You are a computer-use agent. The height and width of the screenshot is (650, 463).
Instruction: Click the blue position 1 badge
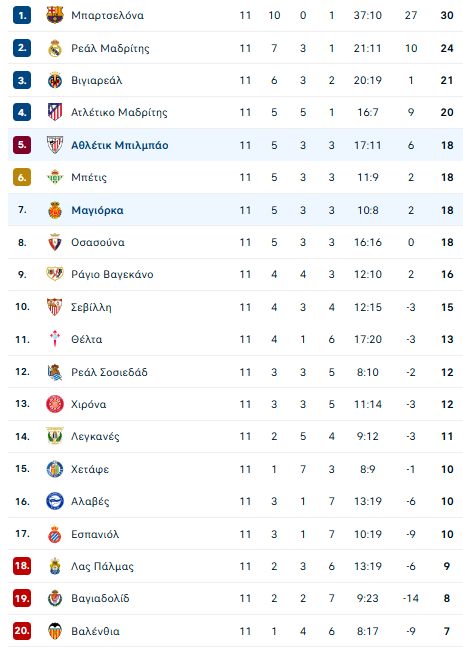22,15
